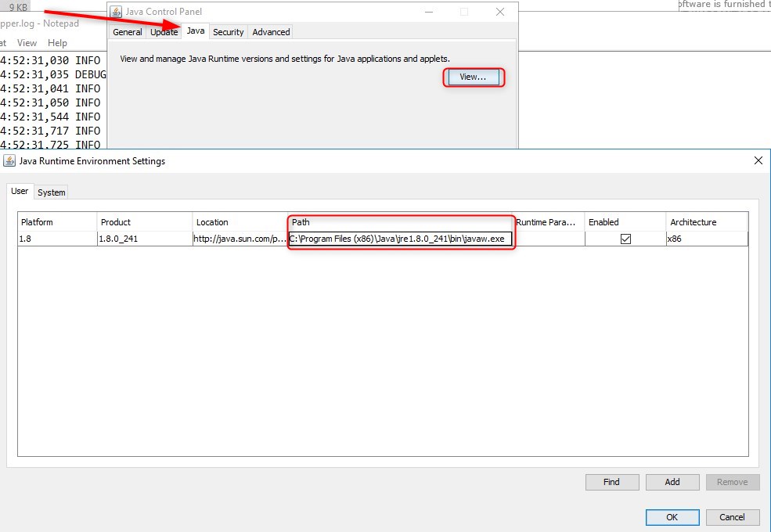Dismiss the dialog with Cancel

pos(732,517)
